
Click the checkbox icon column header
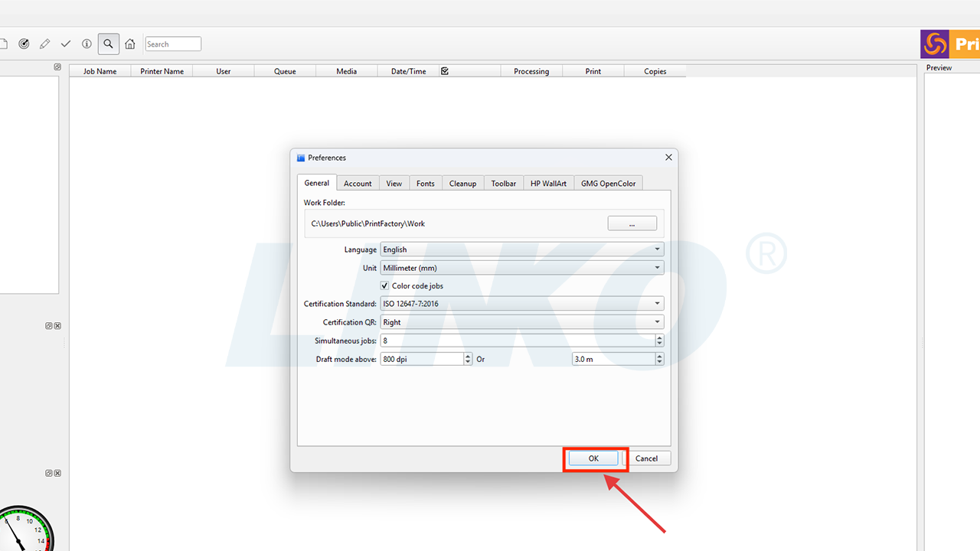(445, 71)
